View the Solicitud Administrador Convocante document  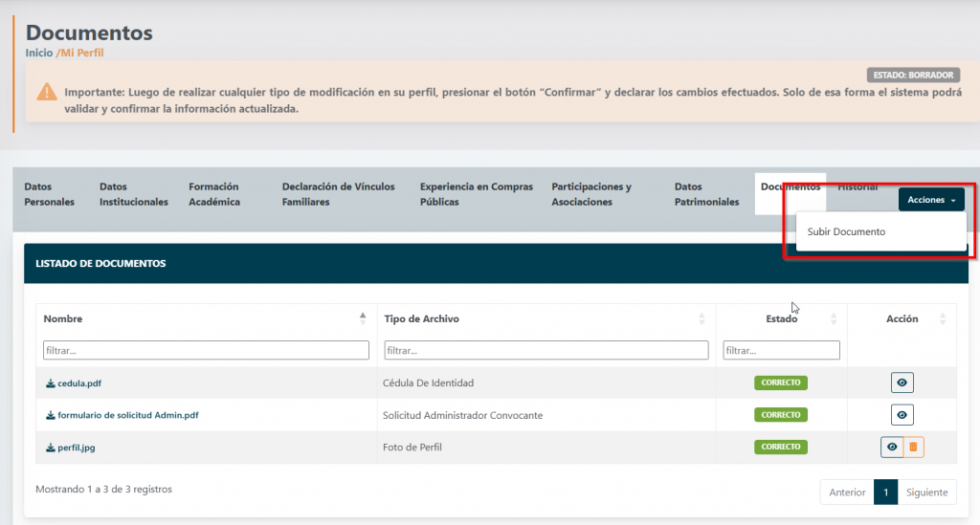click(x=902, y=414)
